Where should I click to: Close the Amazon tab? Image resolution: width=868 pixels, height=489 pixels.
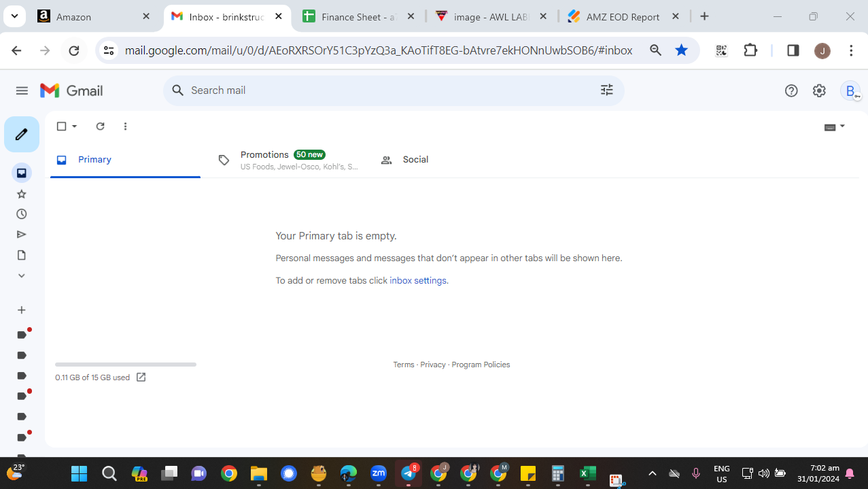[146, 16]
